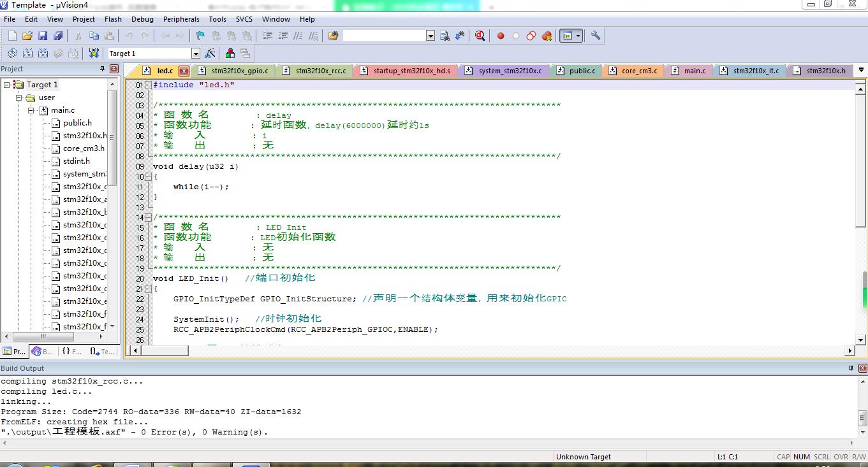
Task: Select core_cm3.h in the project tree
Action: pos(84,148)
